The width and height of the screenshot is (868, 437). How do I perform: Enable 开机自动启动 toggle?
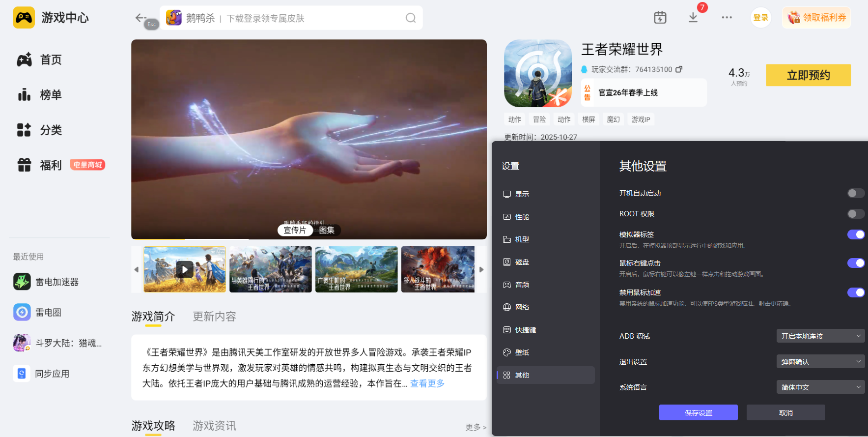(855, 193)
